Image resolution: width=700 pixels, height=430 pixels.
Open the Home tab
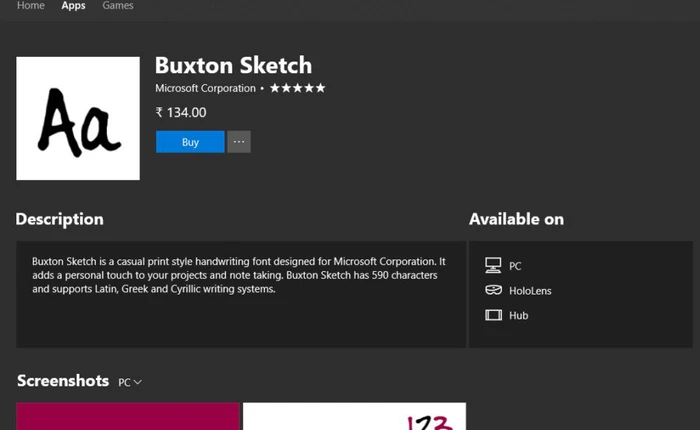pyautogui.click(x=31, y=5)
